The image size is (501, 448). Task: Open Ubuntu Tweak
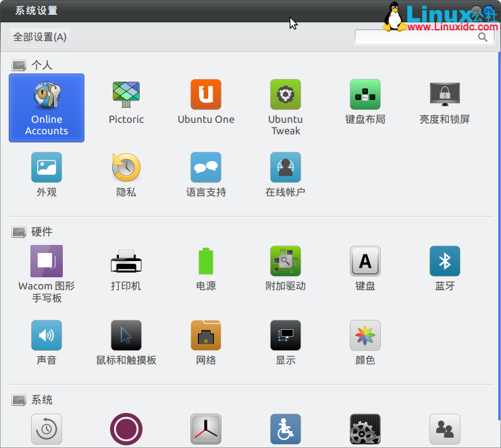286,108
